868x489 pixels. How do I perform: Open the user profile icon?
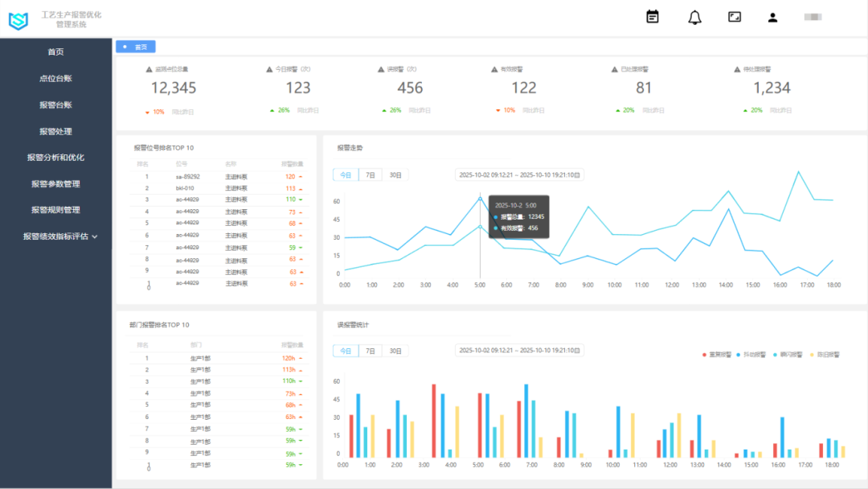(772, 18)
